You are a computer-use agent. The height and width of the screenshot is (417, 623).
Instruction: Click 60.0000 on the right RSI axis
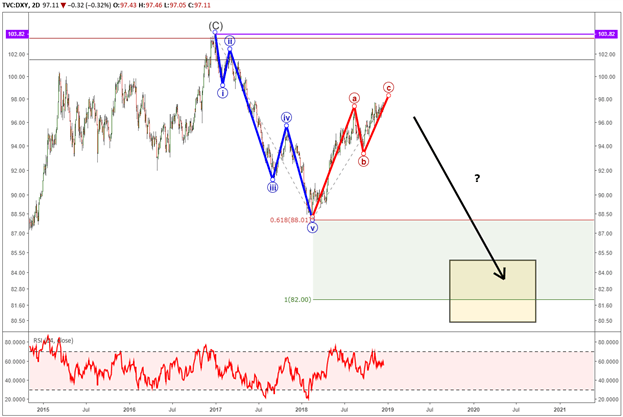(x=608, y=362)
